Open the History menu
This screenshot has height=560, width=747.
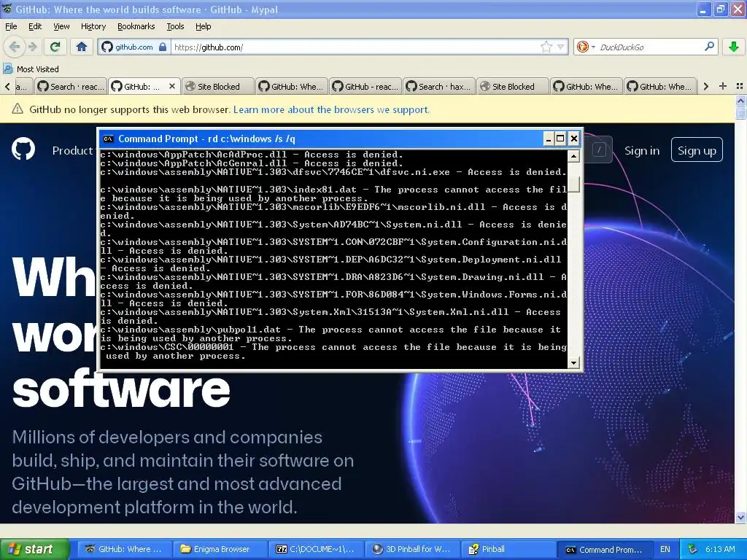[x=93, y=26]
